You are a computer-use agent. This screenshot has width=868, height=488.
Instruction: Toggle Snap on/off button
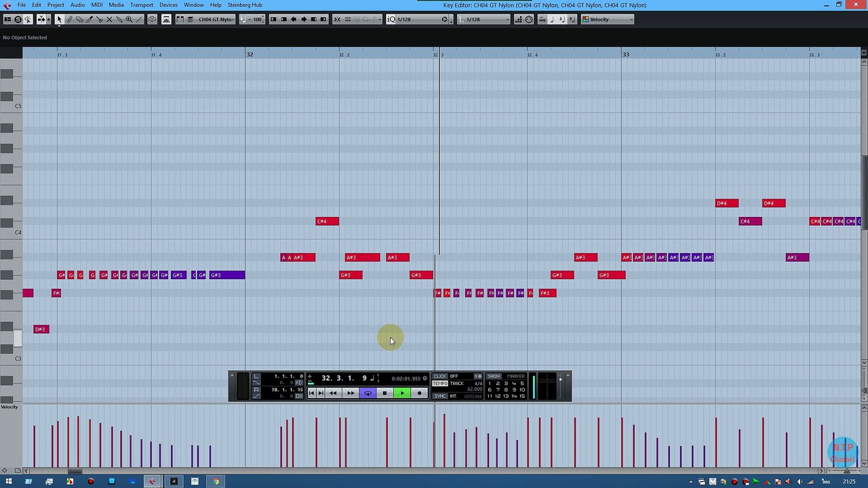pyautogui.click(x=337, y=19)
